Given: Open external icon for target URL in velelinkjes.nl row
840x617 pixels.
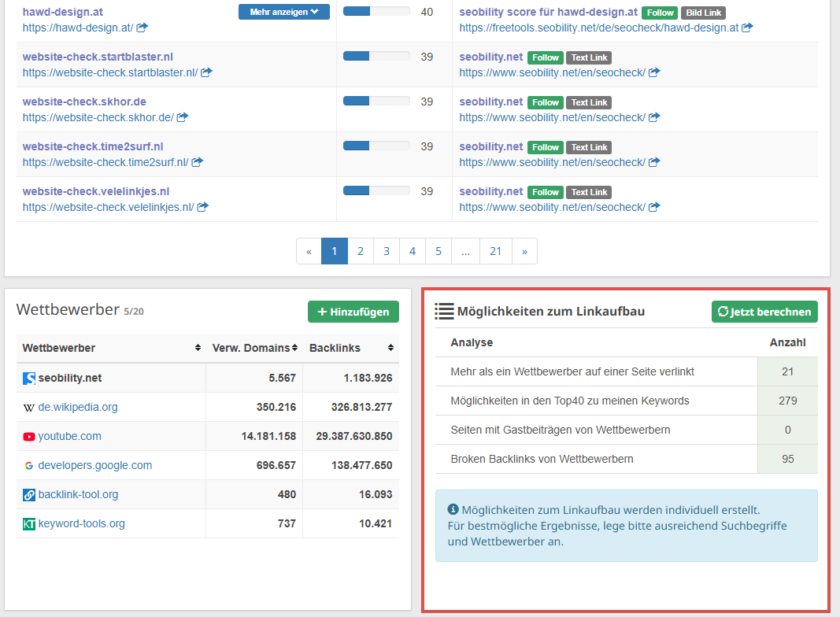Looking at the screenshot, I should [654, 207].
